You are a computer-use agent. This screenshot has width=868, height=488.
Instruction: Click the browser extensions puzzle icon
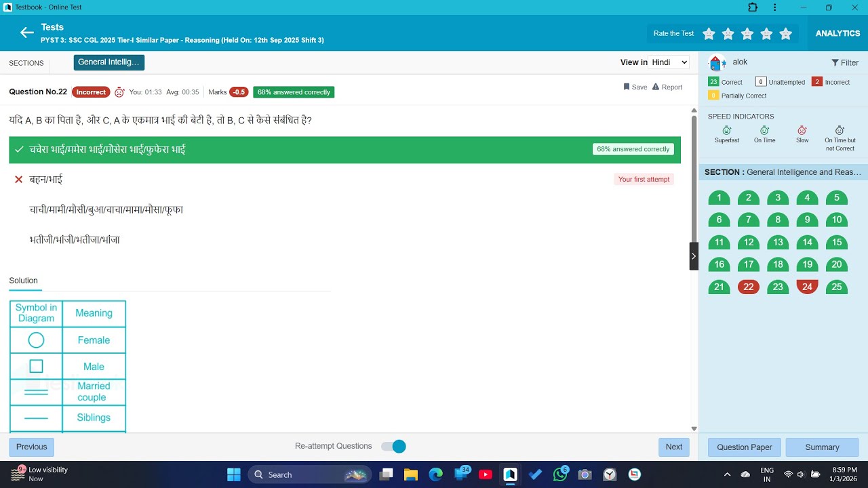(x=753, y=7)
